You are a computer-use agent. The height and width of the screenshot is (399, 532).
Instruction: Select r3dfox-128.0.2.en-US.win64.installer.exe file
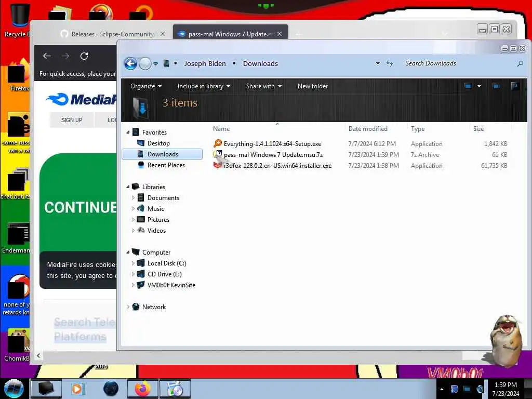pyautogui.click(x=277, y=166)
